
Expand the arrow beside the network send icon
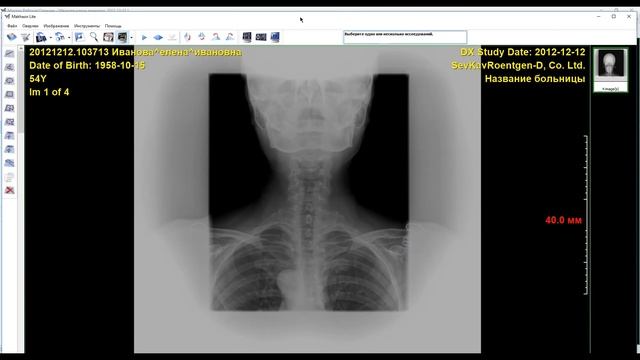click(69, 38)
